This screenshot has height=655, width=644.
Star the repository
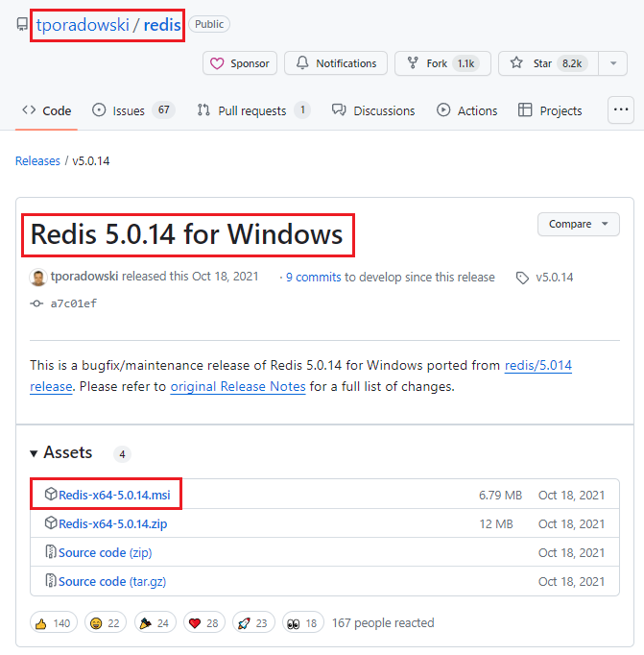[x=548, y=63]
